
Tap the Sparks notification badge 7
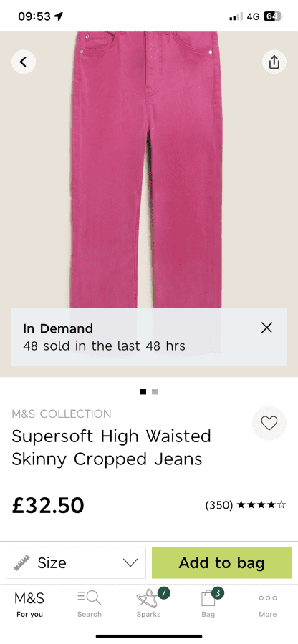point(163,592)
